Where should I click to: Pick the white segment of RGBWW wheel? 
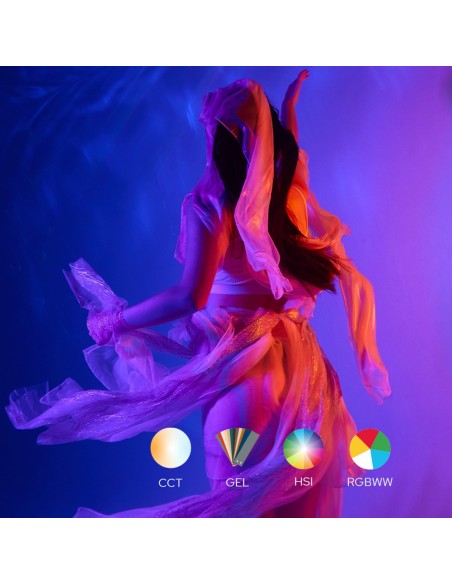click(363, 461)
